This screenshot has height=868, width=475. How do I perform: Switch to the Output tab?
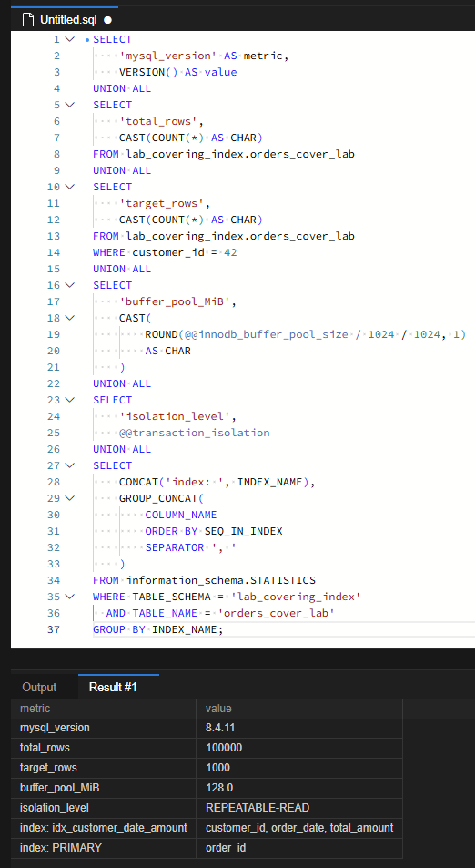39,687
